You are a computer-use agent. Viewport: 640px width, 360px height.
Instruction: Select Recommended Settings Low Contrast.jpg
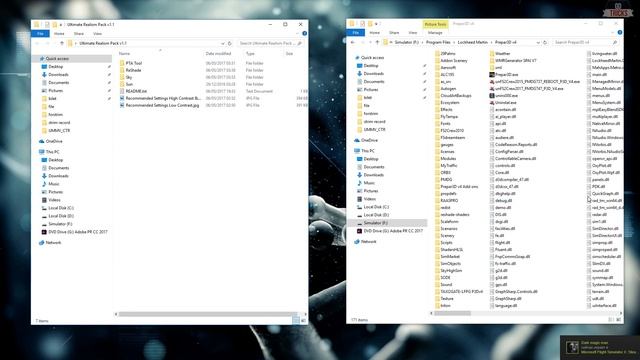[x=162, y=105]
